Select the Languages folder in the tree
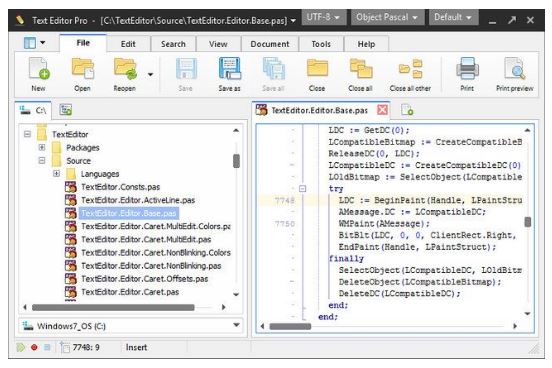The height and width of the screenshot is (368, 552). tap(100, 174)
